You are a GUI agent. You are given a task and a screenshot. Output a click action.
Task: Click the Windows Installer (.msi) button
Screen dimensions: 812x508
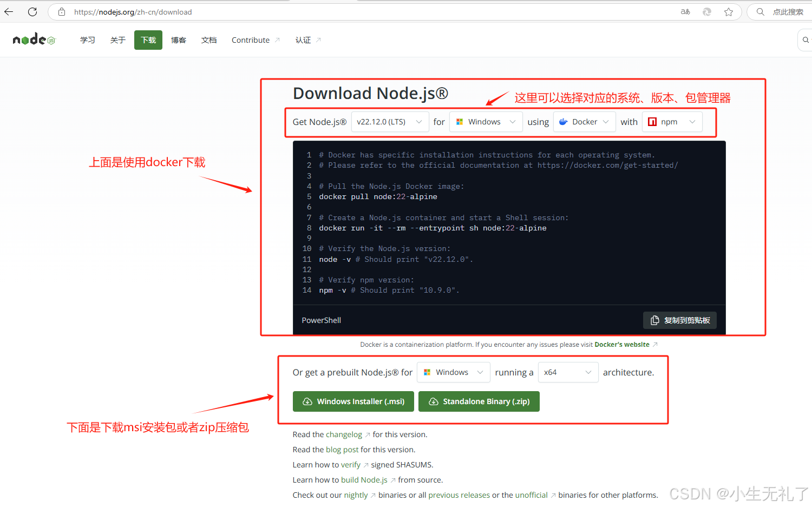[x=353, y=401]
